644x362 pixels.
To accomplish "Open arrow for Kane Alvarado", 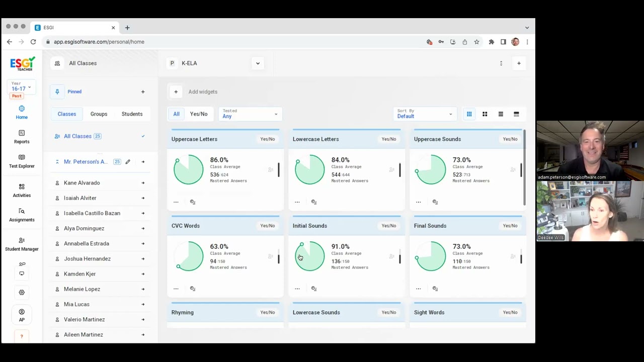I will (x=143, y=183).
